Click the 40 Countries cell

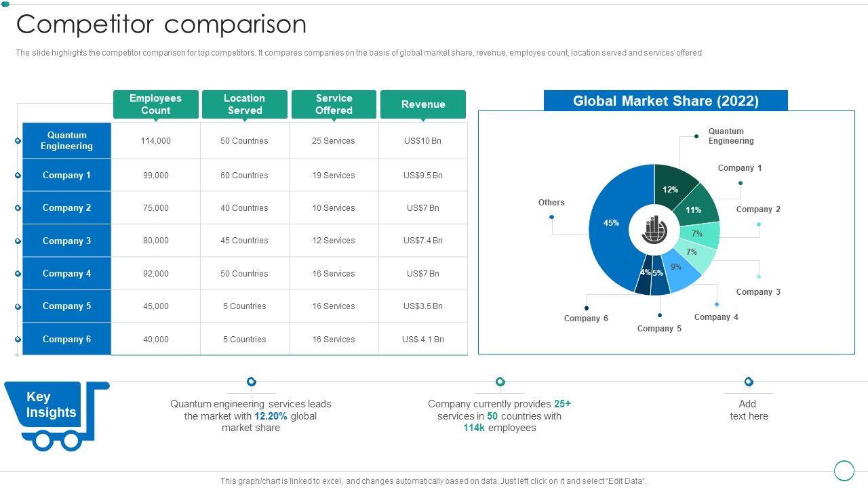(x=245, y=208)
